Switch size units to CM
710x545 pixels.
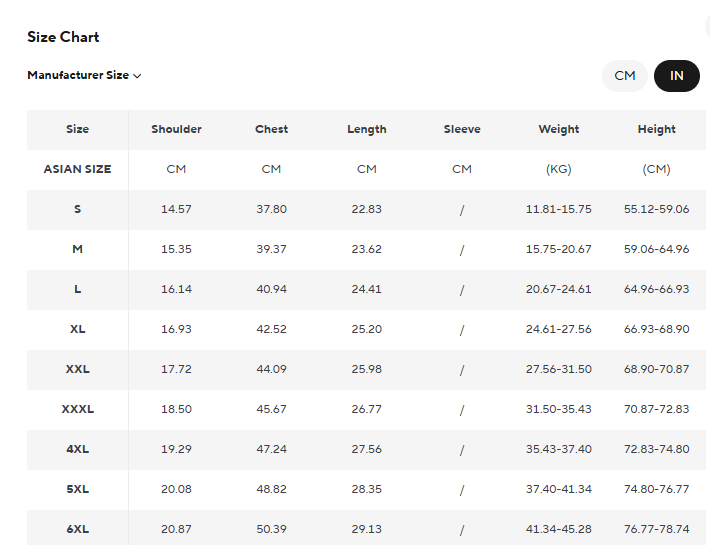[x=625, y=76]
